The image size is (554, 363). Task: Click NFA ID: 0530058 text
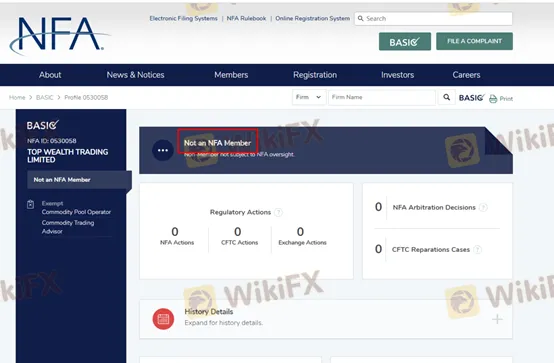pos(52,141)
